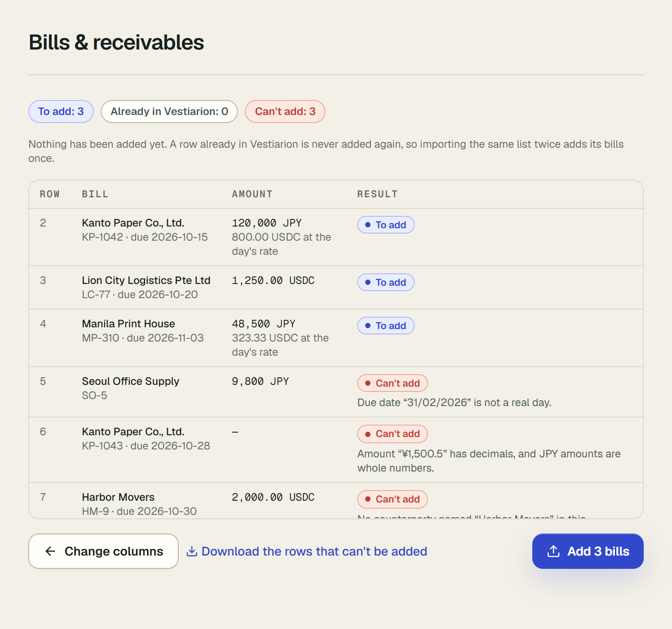Click the '323.33 USDC at the day's rate' note
The image size is (672, 629).
tap(281, 345)
